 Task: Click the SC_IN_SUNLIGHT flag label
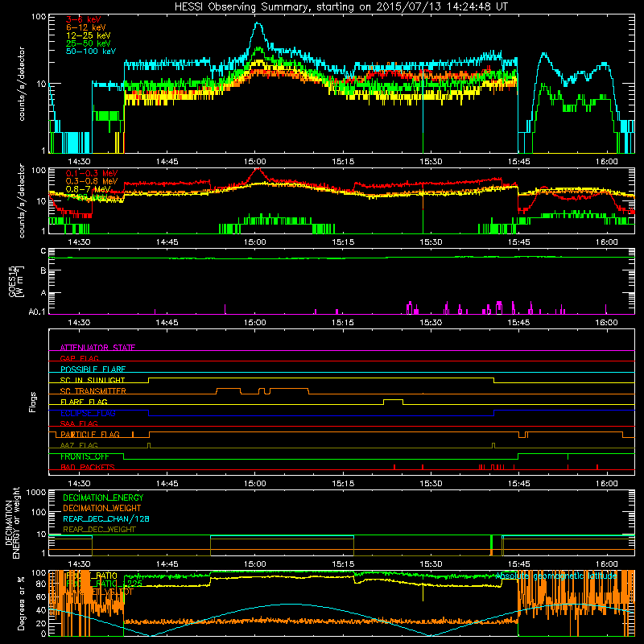tap(93, 380)
